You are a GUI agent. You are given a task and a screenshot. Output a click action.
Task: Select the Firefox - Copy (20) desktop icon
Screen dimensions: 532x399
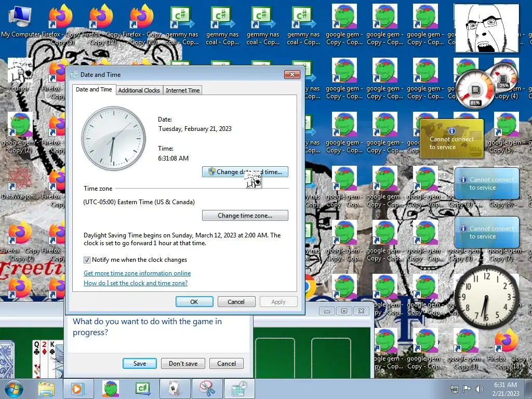(142, 25)
